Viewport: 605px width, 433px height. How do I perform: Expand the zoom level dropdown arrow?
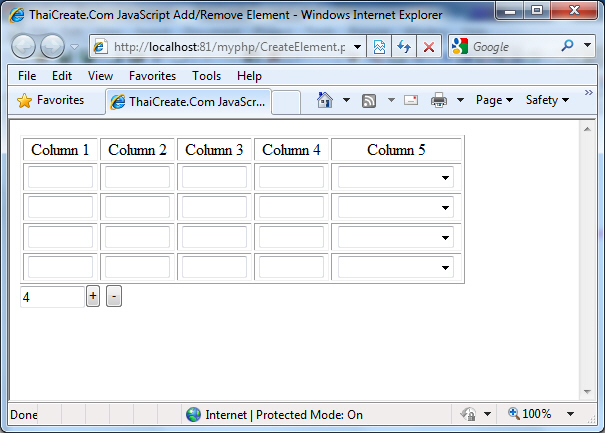570,414
